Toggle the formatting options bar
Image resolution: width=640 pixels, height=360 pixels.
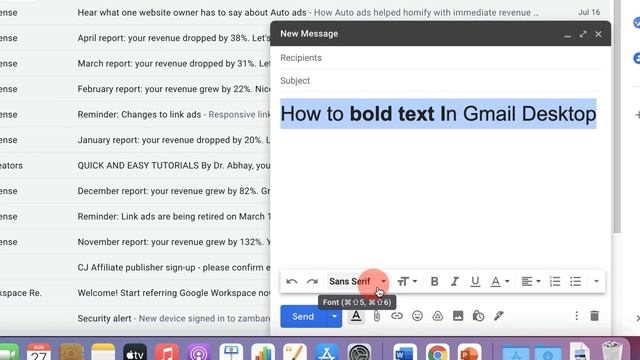(x=356, y=316)
